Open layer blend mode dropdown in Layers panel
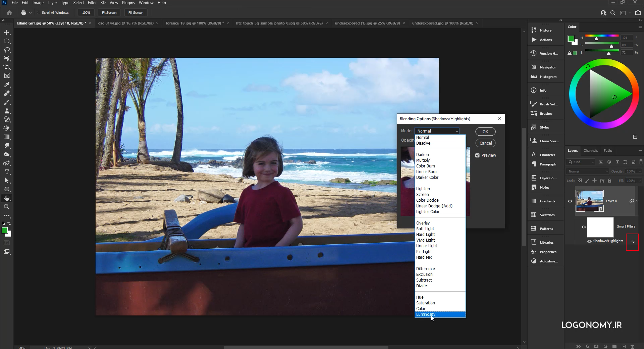Image resolution: width=644 pixels, height=349 pixels. click(x=587, y=171)
